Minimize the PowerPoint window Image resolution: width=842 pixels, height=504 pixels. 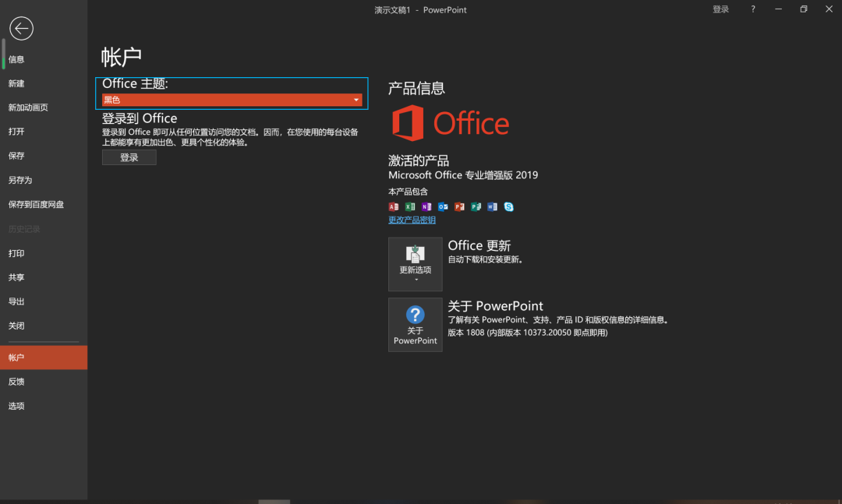click(778, 9)
